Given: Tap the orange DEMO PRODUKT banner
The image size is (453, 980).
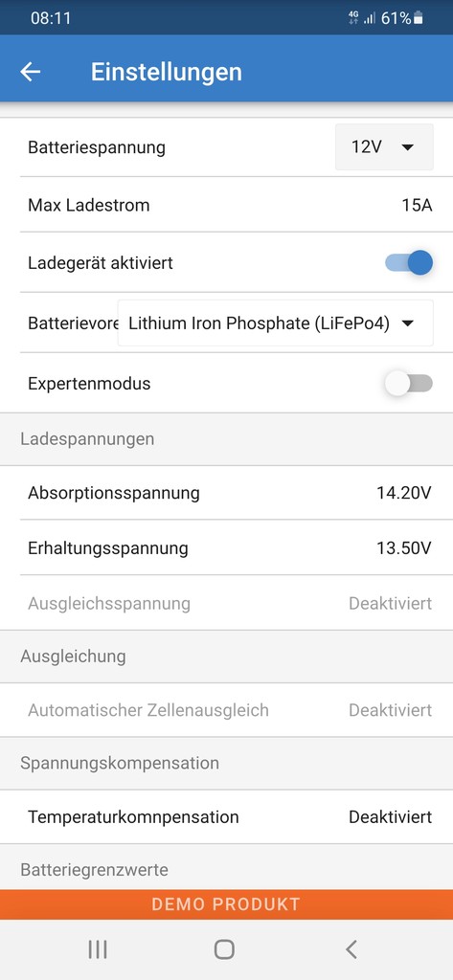Looking at the screenshot, I should (226, 904).
